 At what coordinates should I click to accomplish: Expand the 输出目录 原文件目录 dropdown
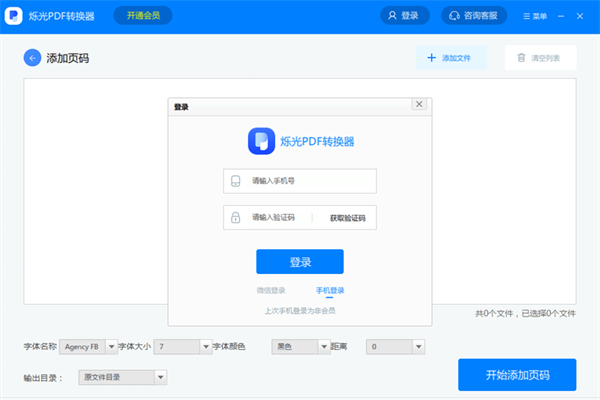point(160,377)
